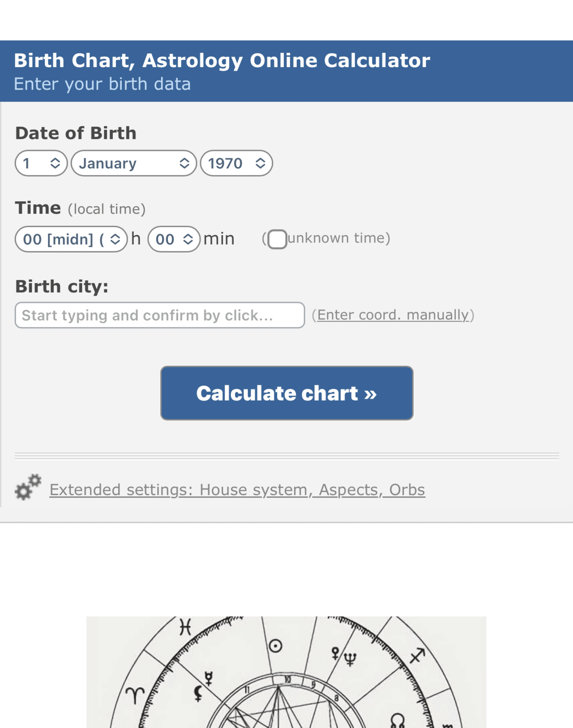Screen dimensions: 573x728
Task: Select the Sun symbol in the chart
Action: [275, 646]
